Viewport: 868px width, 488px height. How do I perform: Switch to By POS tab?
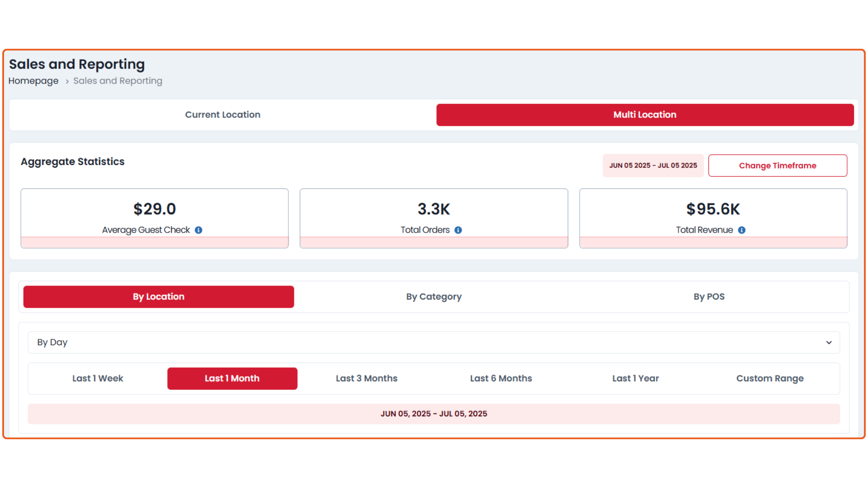(709, 297)
